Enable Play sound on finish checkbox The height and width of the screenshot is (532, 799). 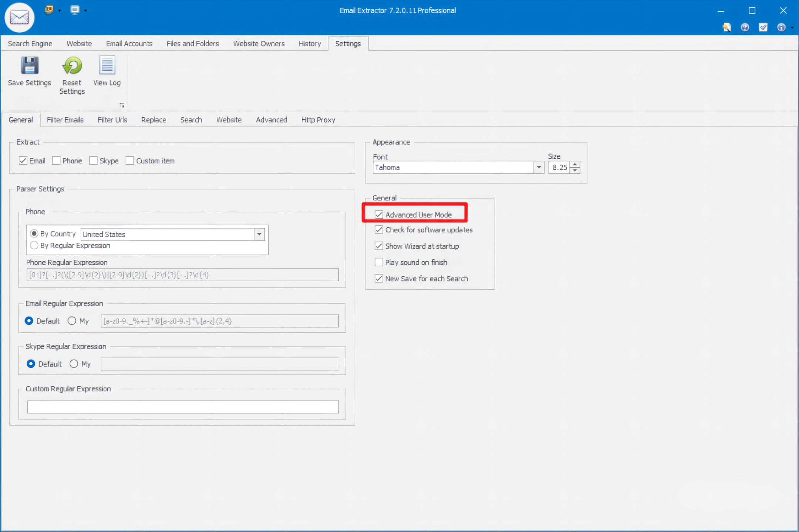point(379,262)
